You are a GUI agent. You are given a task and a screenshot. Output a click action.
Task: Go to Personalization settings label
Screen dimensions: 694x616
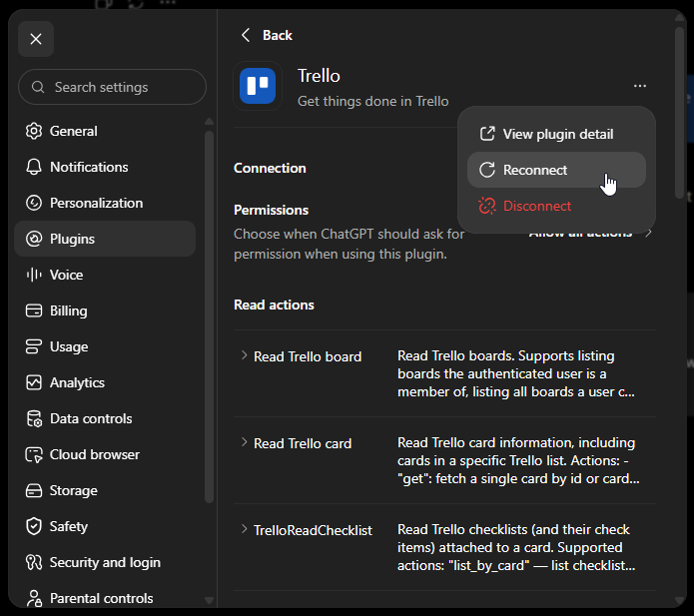[x=96, y=203]
